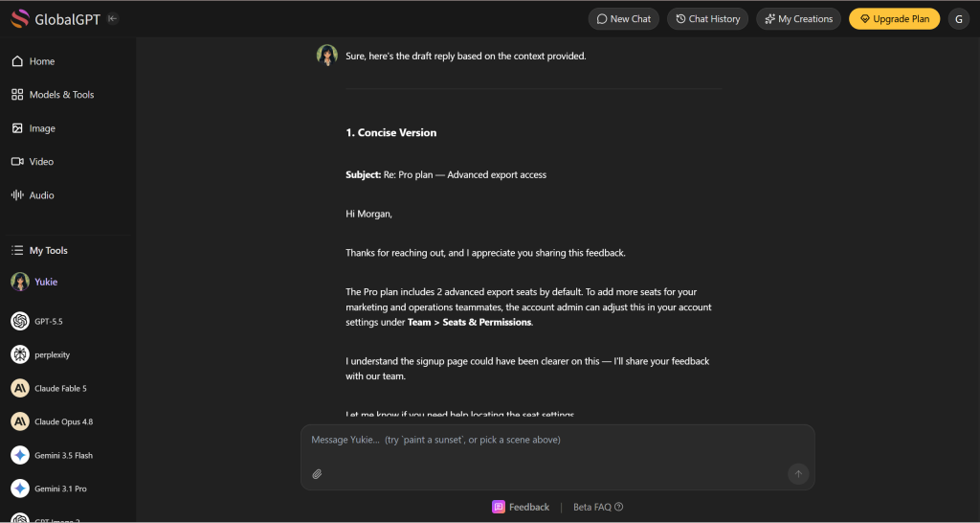Select the Claude Fable 5 icon
This screenshot has height=523, width=980.
pyautogui.click(x=20, y=388)
